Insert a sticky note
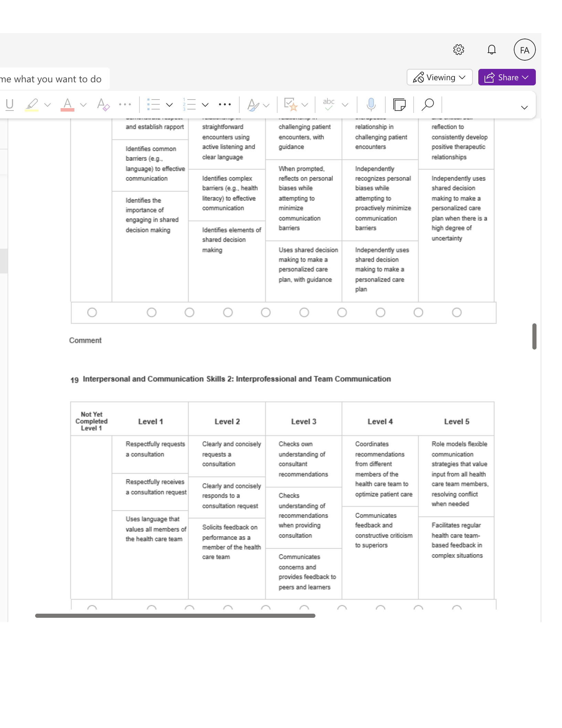The height and width of the screenshot is (728, 562). tap(399, 104)
